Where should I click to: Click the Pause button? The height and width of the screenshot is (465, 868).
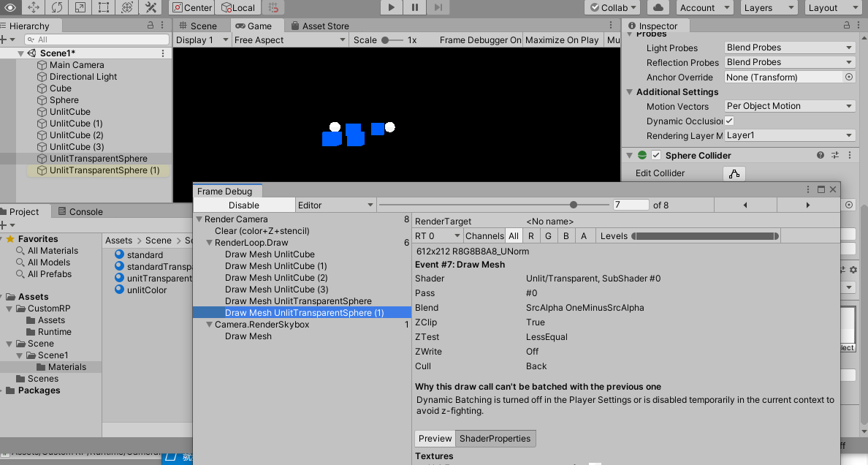[415, 7]
